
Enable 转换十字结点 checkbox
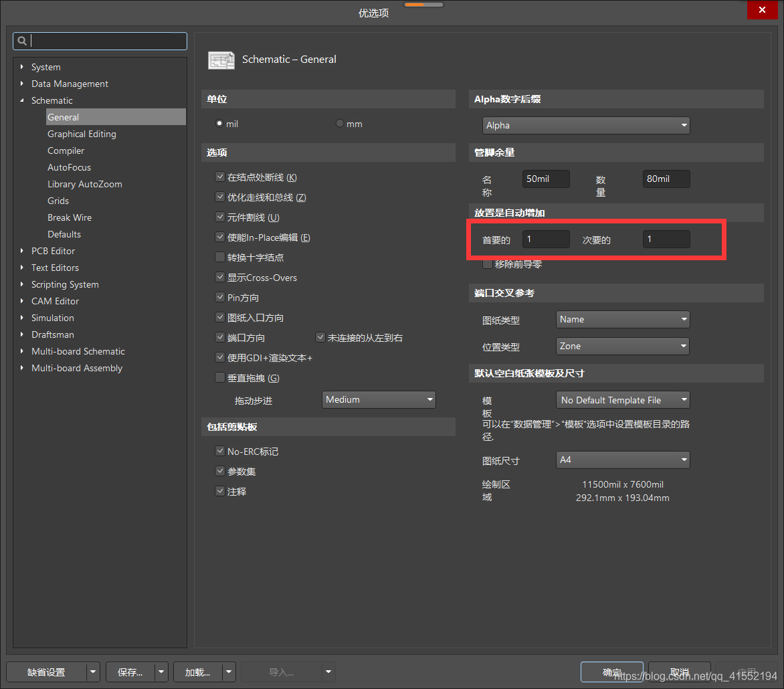pos(219,257)
